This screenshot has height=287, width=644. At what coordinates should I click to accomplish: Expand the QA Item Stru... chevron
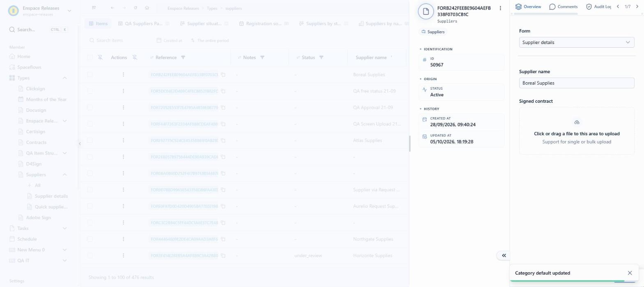(65, 153)
